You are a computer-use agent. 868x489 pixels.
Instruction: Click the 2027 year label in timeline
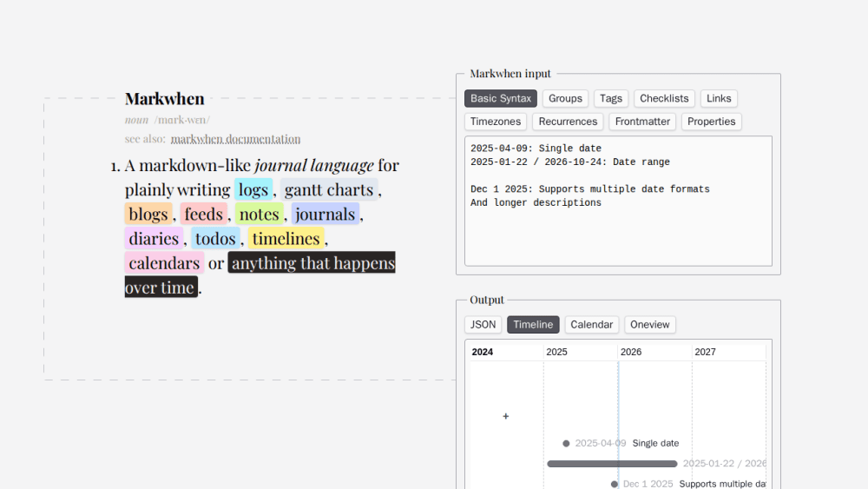pos(705,353)
